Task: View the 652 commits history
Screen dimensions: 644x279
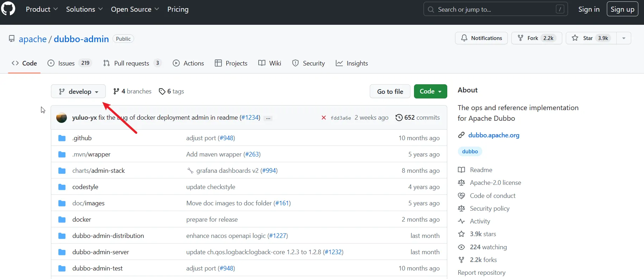Action: [x=418, y=118]
